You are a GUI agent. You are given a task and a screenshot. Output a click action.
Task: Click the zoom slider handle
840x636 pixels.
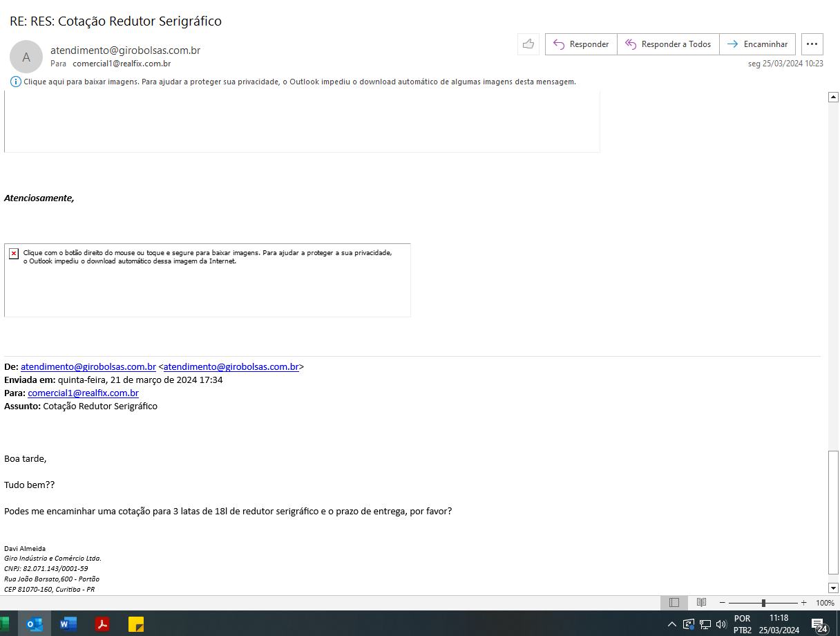[x=763, y=603]
